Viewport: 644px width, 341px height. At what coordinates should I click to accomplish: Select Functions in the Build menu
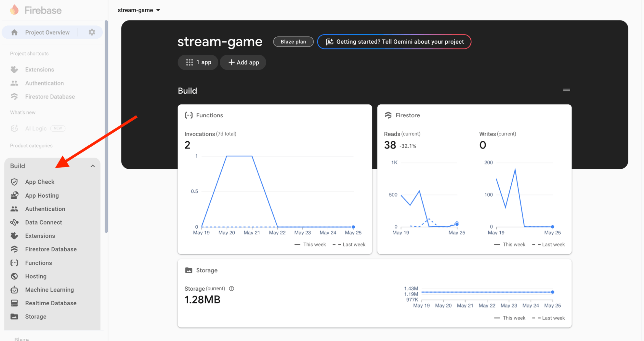(38, 263)
